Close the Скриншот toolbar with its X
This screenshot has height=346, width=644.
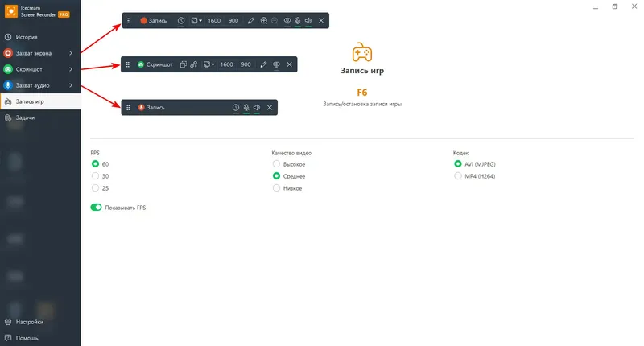click(x=289, y=64)
